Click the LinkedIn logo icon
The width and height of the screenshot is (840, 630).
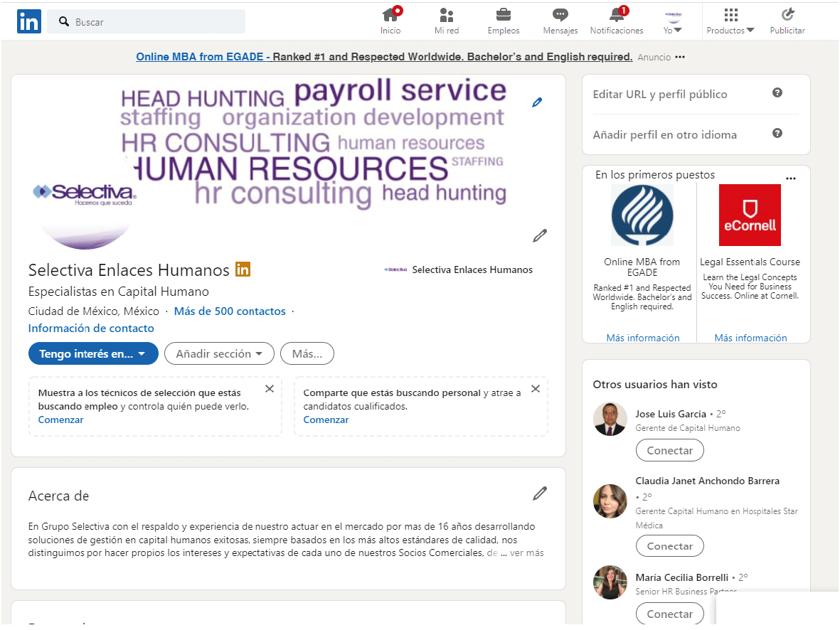(x=29, y=21)
